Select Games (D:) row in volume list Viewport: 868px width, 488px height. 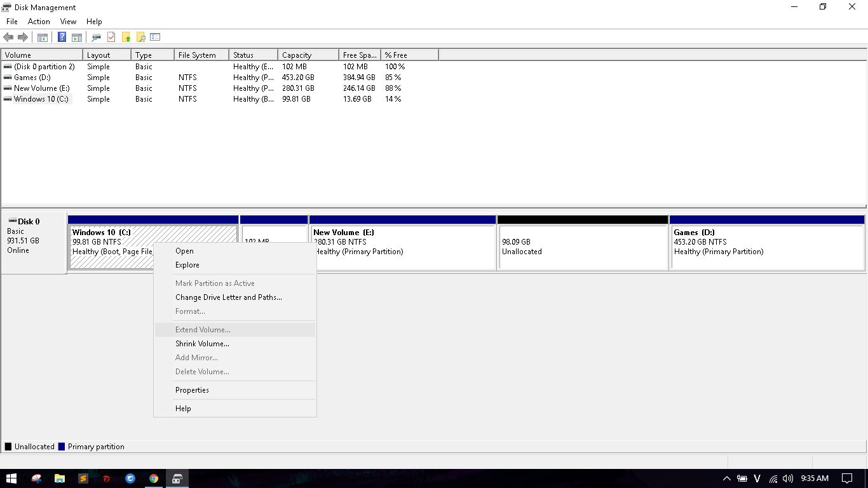click(x=32, y=78)
